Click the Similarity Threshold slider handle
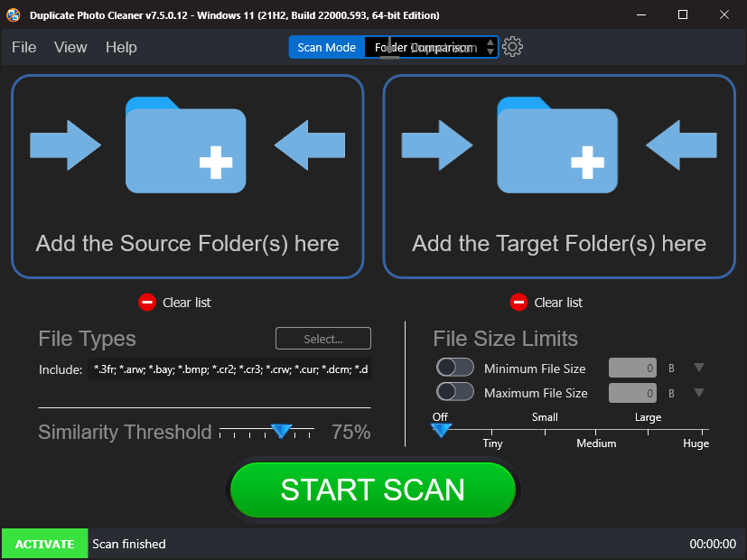Viewport: 747px width, 560px height. [x=281, y=431]
